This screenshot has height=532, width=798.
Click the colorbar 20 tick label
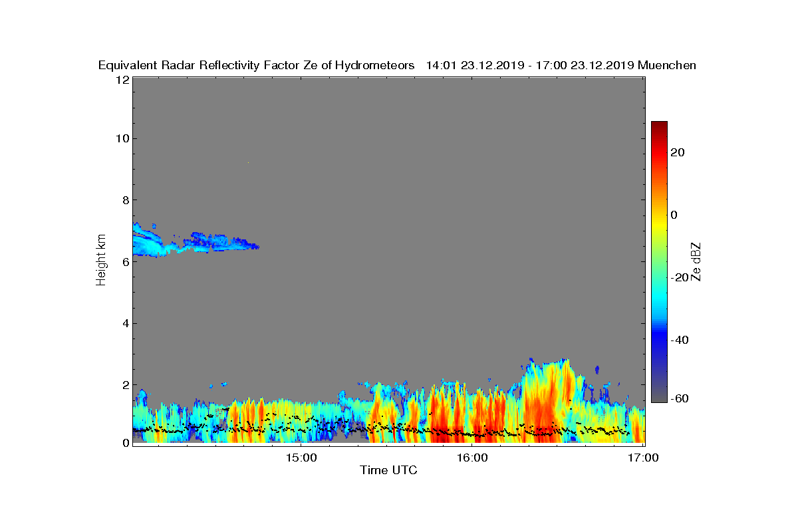(x=679, y=152)
